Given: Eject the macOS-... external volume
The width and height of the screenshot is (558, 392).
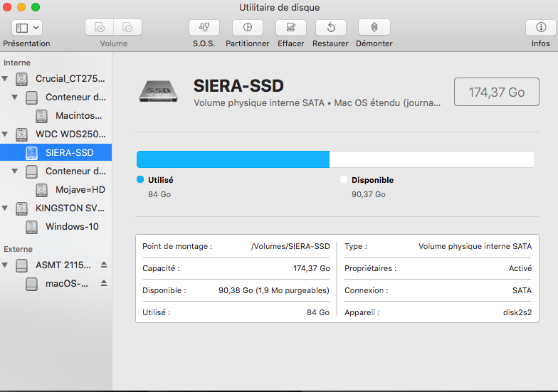Looking at the screenshot, I should click(x=104, y=283).
